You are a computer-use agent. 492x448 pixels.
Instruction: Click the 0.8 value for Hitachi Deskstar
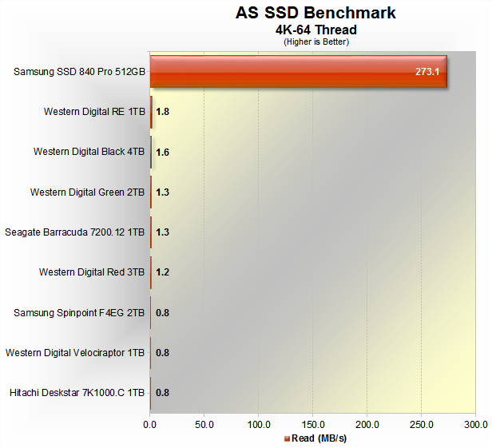163,393
